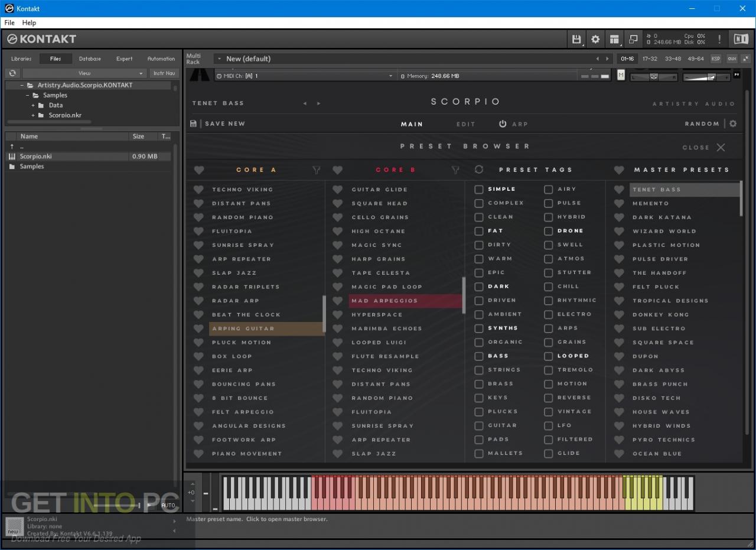Click the save disk icon in Kontakt header
This screenshot has width=756, height=550.
576,40
